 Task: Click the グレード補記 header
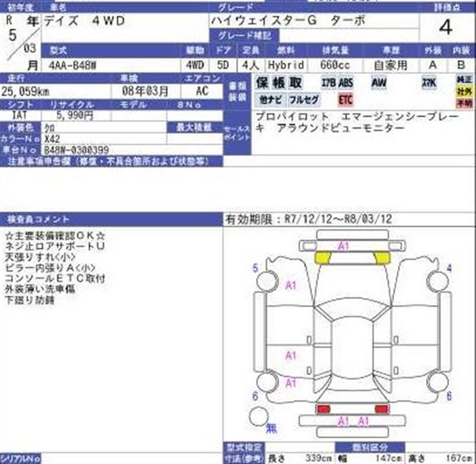245,36
